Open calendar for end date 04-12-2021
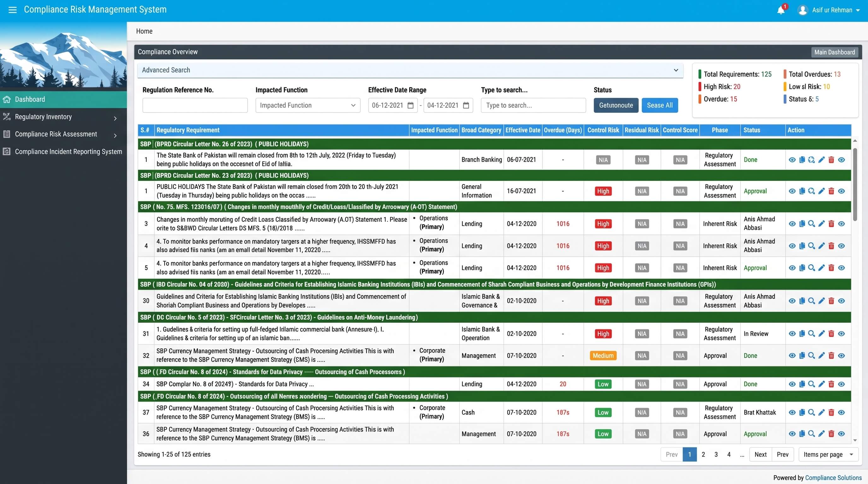Viewport: 868px width, 484px height. [x=466, y=105]
